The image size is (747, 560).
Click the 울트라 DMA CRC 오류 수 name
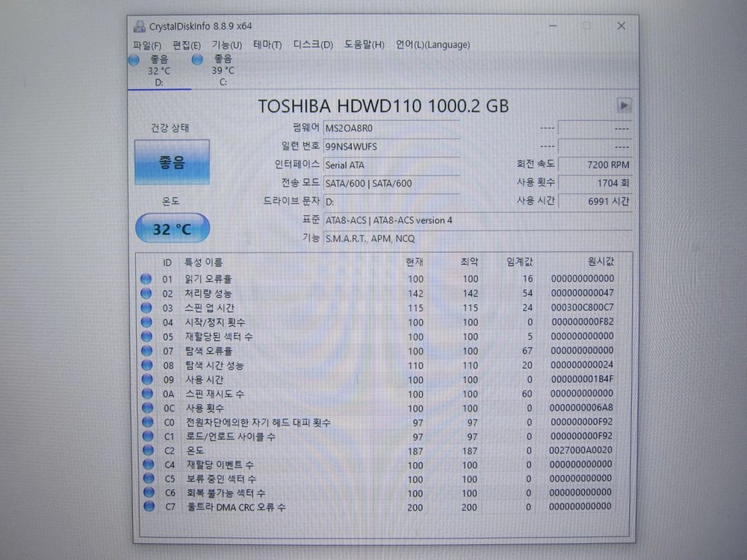pyautogui.click(x=236, y=507)
